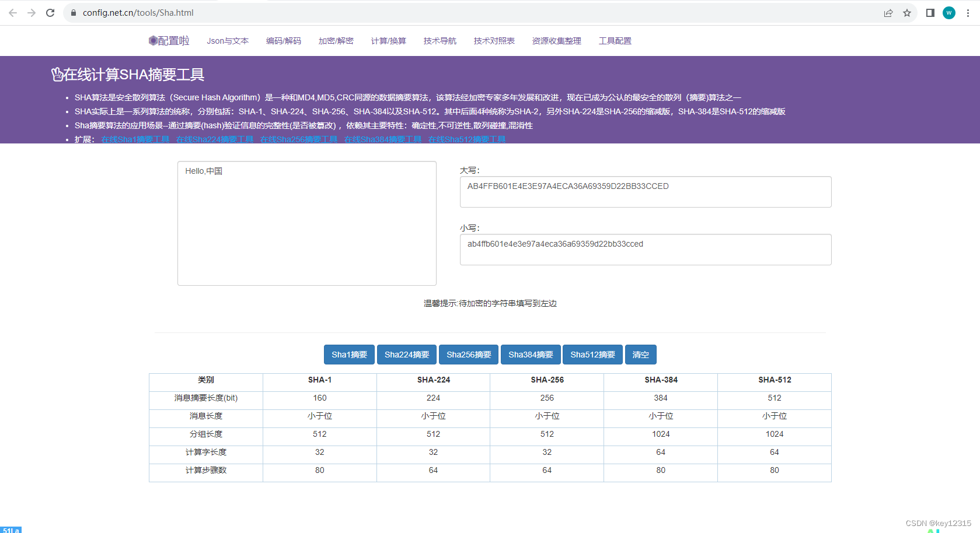Open the 加密/解密 menu
980x533 pixels.
pyautogui.click(x=336, y=41)
